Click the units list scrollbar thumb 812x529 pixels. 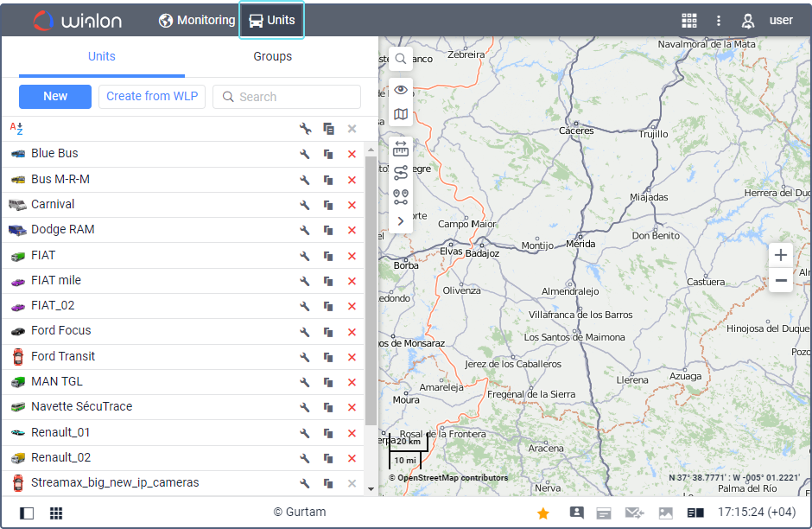tap(371, 290)
